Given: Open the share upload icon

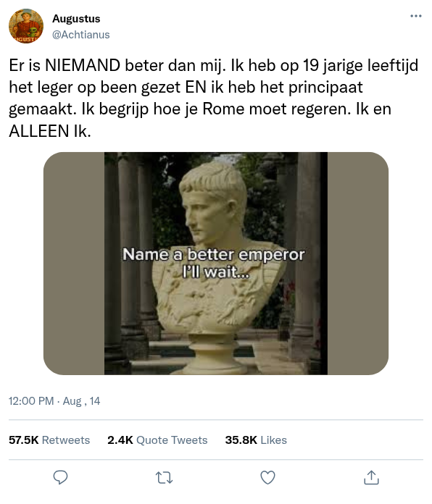Looking at the screenshot, I should pos(371,477).
